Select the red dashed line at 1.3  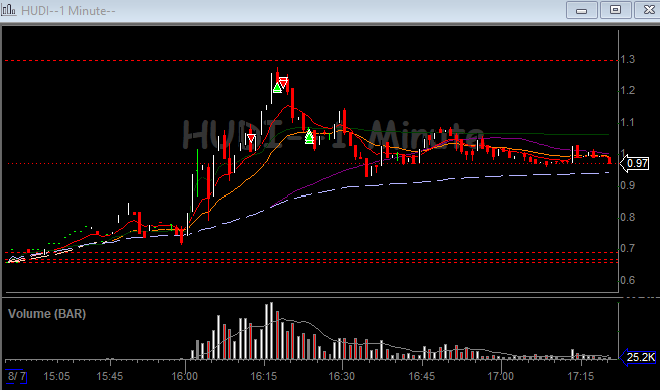click(311, 61)
